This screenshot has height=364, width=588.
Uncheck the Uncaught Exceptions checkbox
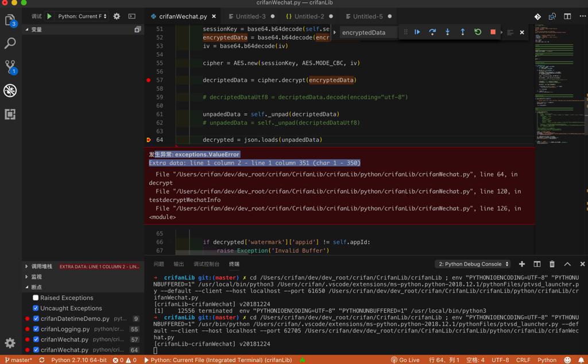[x=36, y=308]
